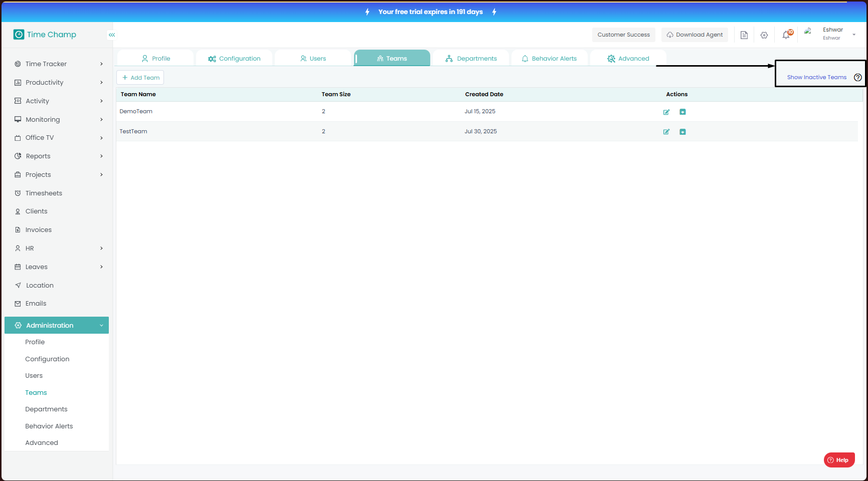Screen dimensions: 868x481
Task: Open Profile under Administration in sidebar
Action: coord(35,342)
